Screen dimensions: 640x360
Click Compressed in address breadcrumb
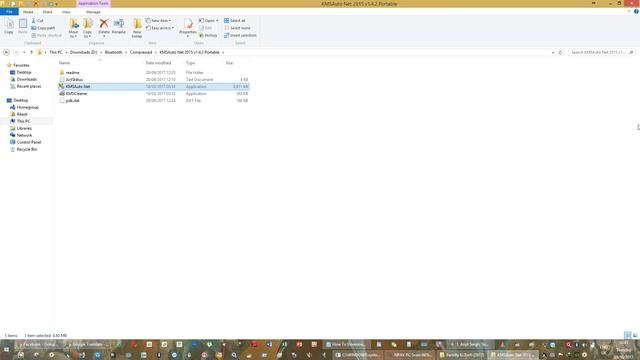point(141,52)
